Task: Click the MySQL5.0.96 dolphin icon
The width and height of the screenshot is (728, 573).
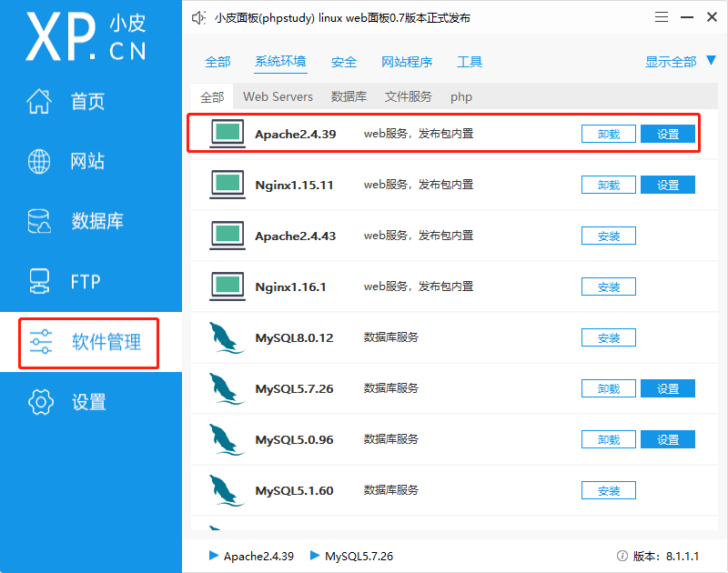Action: click(227, 440)
